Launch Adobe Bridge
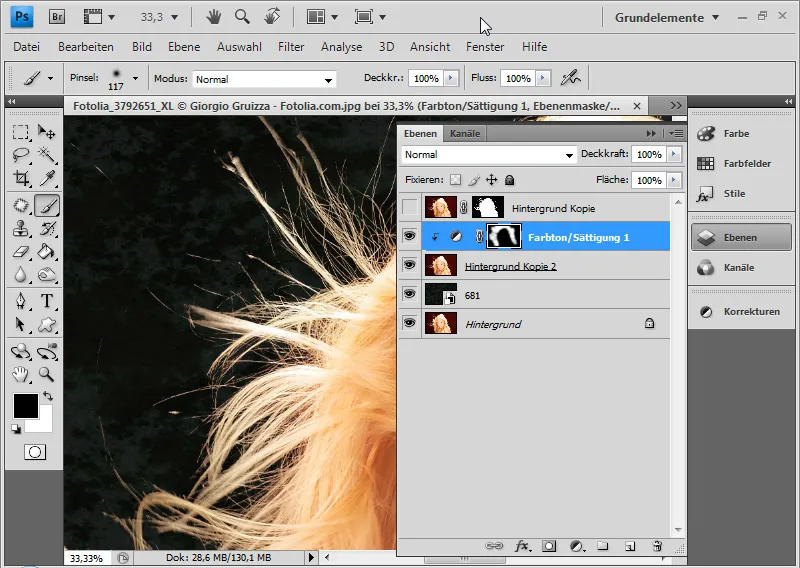The height and width of the screenshot is (568, 800). click(57, 17)
